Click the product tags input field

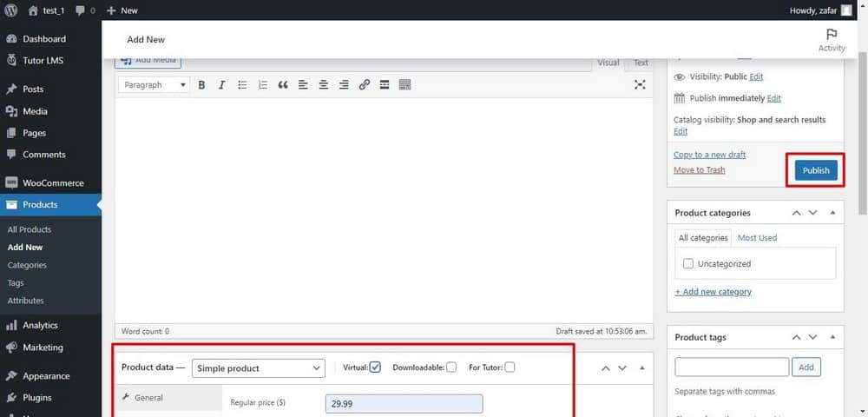coord(732,367)
